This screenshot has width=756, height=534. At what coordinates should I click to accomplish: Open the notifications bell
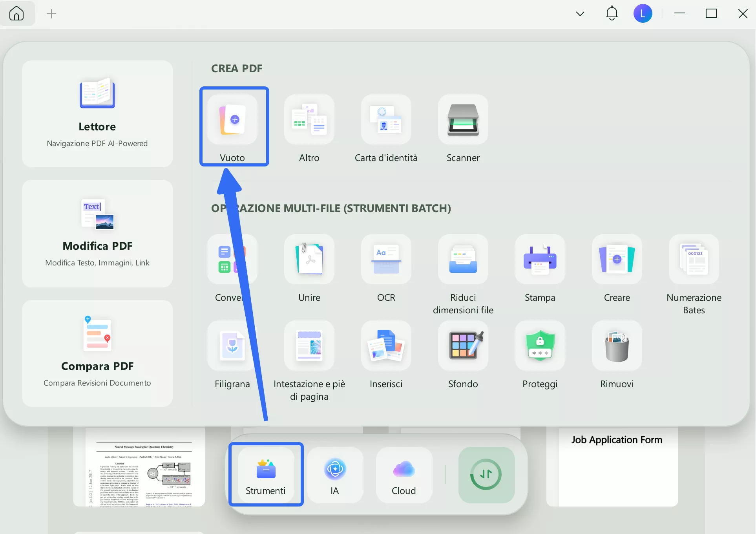point(612,14)
